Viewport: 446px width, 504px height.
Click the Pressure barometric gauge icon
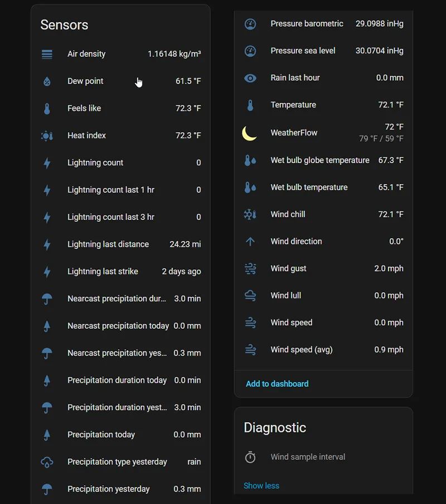250,24
